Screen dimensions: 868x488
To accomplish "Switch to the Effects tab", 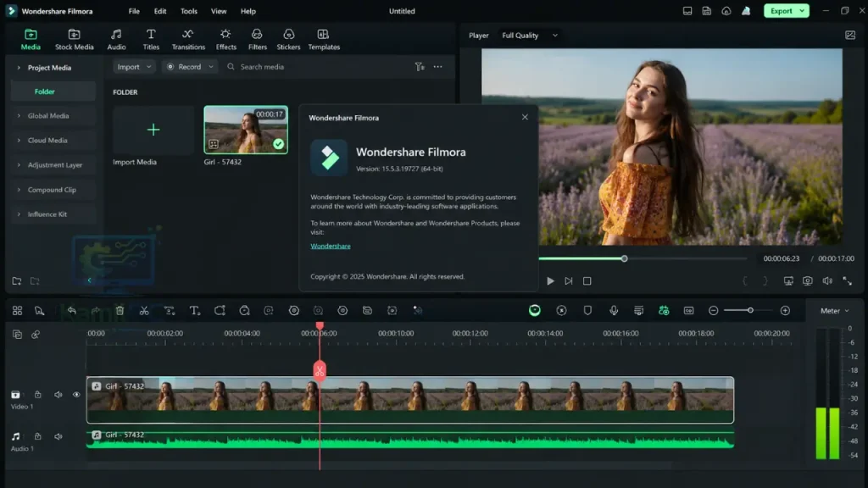I will click(x=225, y=39).
